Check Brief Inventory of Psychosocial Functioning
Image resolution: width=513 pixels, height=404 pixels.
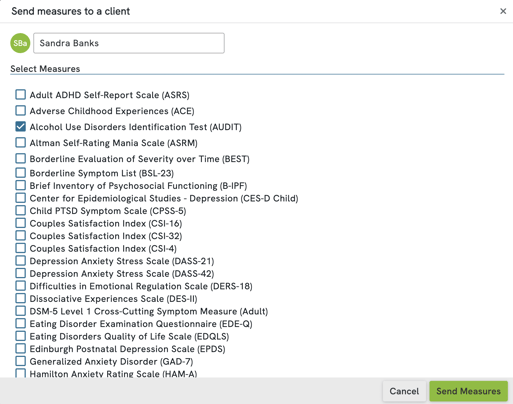click(x=20, y=185)
